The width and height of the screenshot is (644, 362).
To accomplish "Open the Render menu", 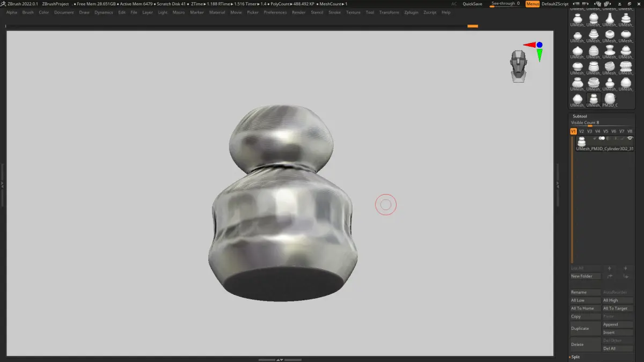I will point(298,12).
